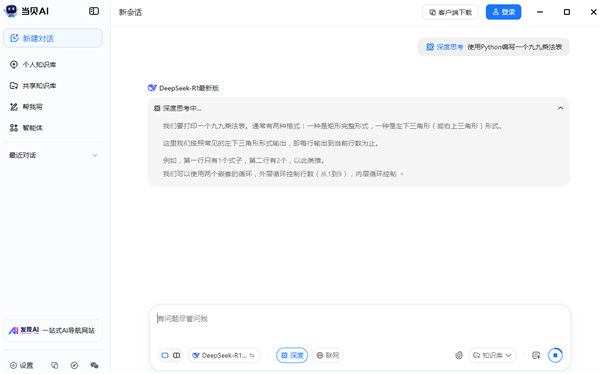This screenshot has height=374, width=600.
Task: Toggle 深度 deep thinking mode
Action: coord(292,355)
